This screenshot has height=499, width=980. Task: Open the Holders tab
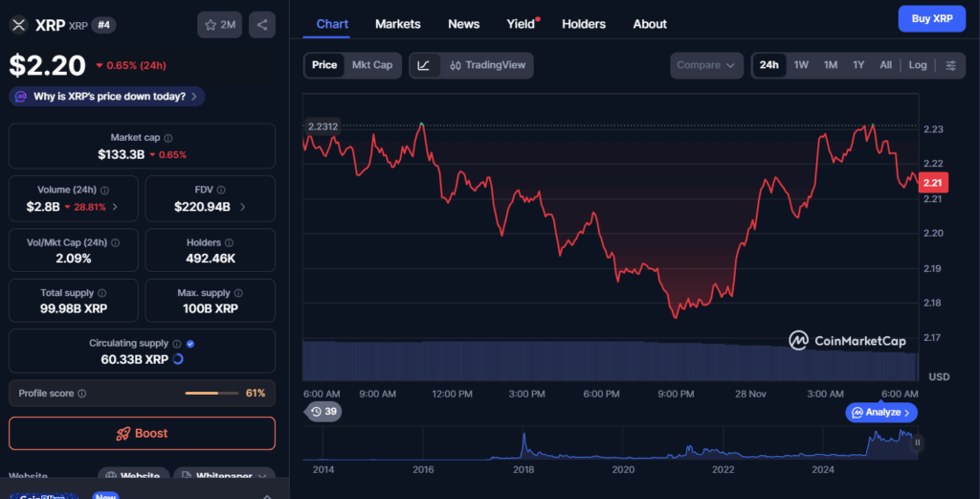584,24
